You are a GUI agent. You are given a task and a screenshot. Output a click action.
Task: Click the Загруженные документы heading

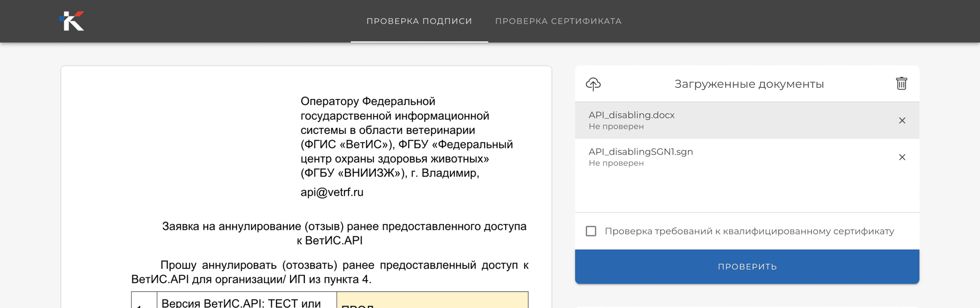[749, 84]
